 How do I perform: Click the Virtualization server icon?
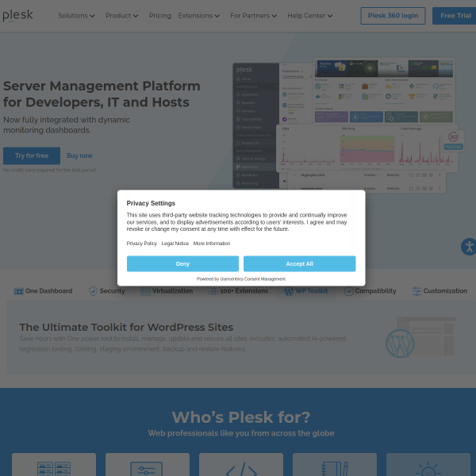[x=145, y=291]
